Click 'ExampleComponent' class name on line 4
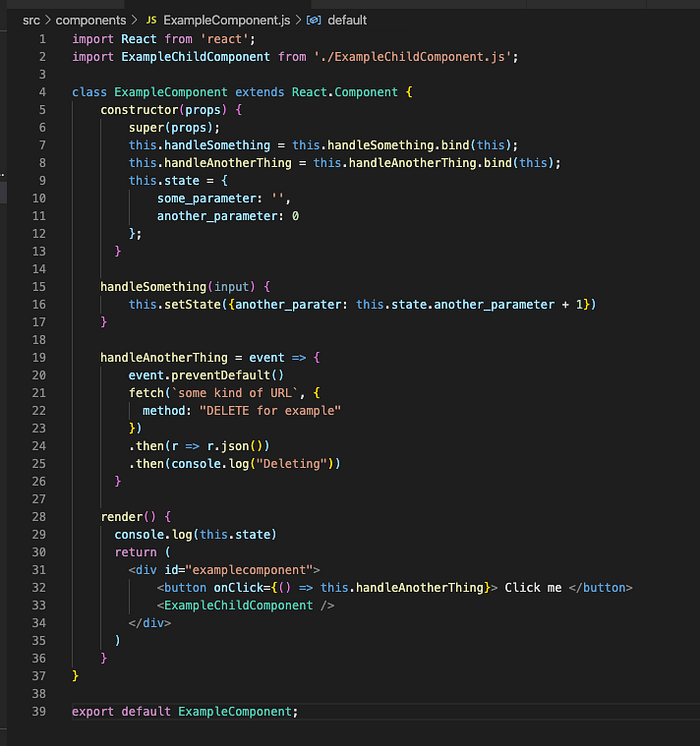The height and width of the screenshot is (746, 700). click(171, 92)
